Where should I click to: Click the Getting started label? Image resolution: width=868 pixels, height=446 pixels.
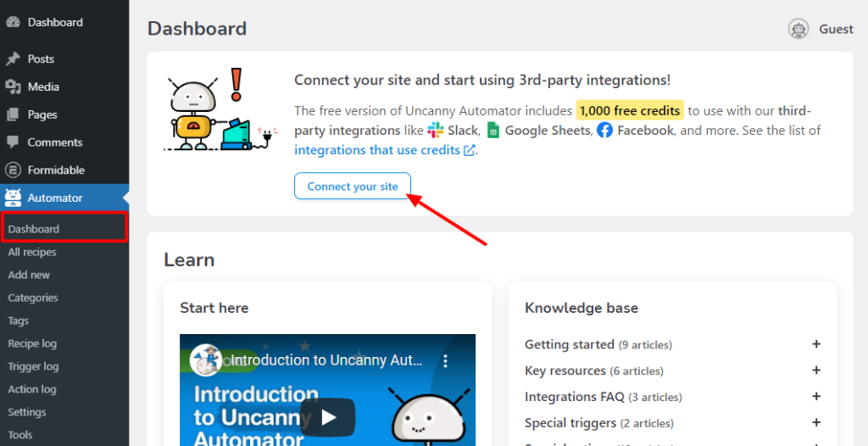pos(570,344)
